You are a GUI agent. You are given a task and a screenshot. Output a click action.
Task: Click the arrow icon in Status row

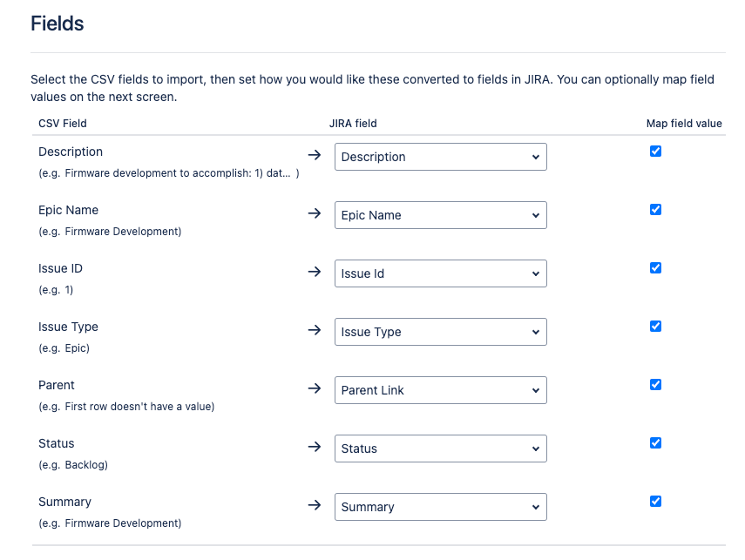coord(314,447)
